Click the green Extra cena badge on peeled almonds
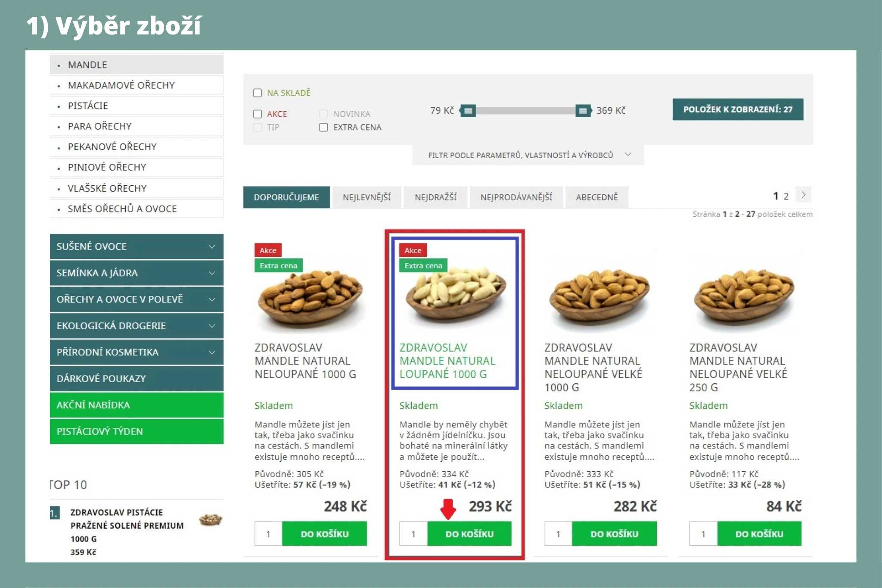 pyautogui.click(x=423, y=266)
